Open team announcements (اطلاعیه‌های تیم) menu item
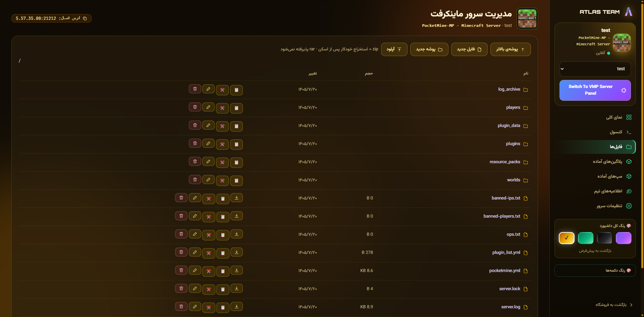 595,191
